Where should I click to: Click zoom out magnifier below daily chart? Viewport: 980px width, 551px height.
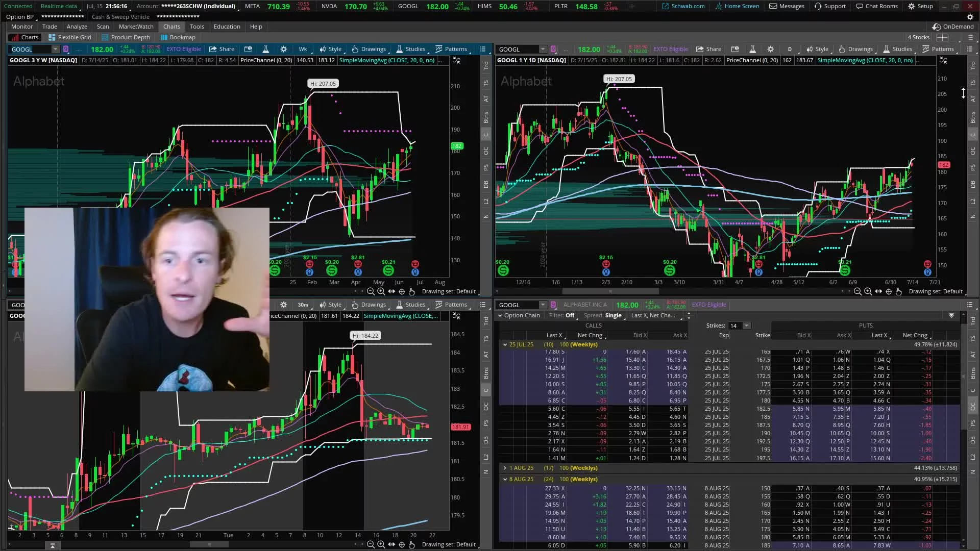point(857,291)
